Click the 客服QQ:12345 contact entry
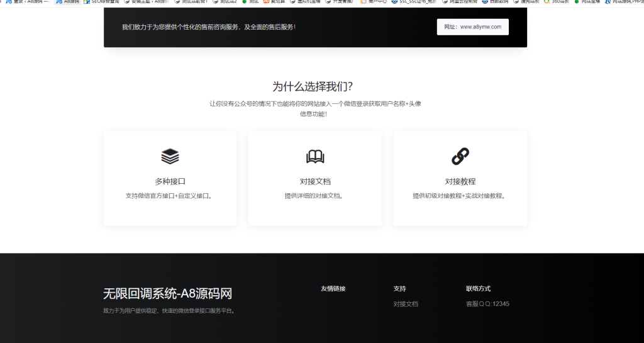Viewport: 644px width, 343px height. click(487, 304)
